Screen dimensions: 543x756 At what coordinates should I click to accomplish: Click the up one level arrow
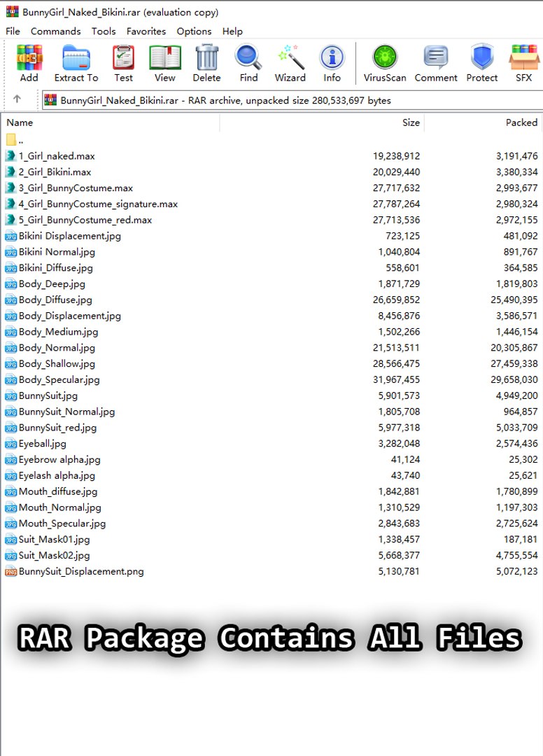(x=17, y=99)
